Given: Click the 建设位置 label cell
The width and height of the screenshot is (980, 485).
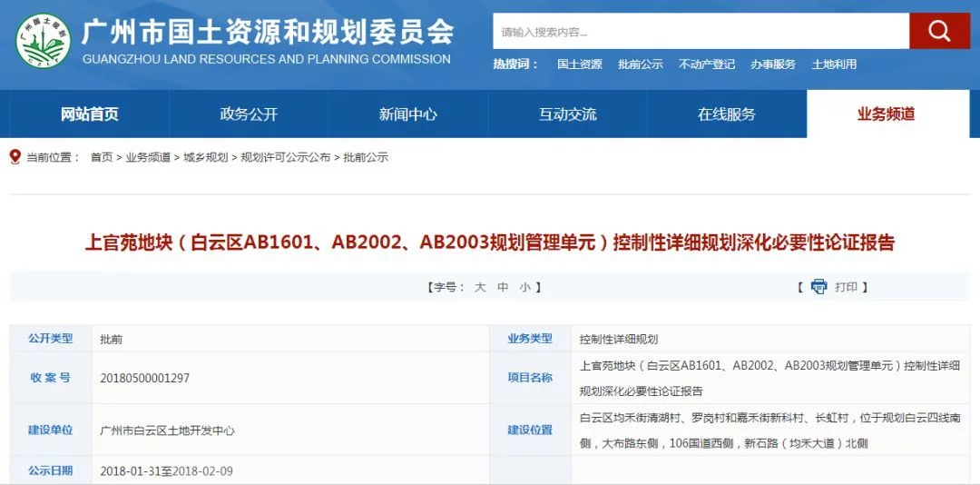Looking at the screenshot, I should 530,430.
